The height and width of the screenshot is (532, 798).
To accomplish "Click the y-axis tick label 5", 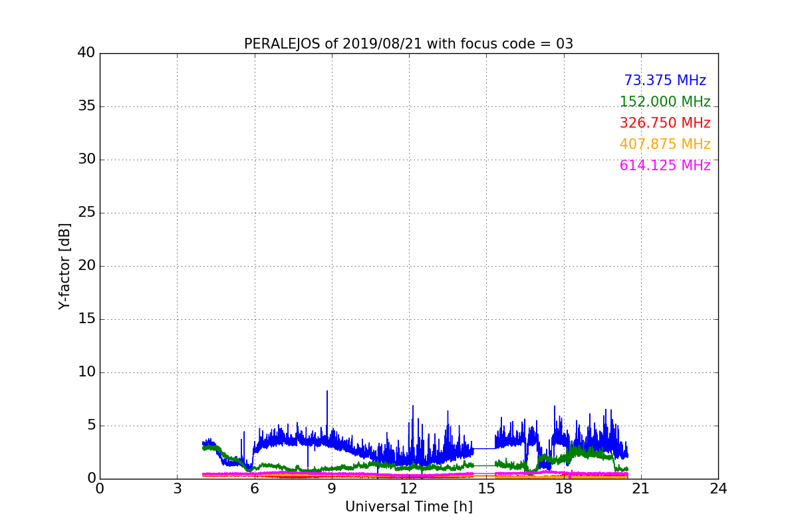I will click(90, 426).
